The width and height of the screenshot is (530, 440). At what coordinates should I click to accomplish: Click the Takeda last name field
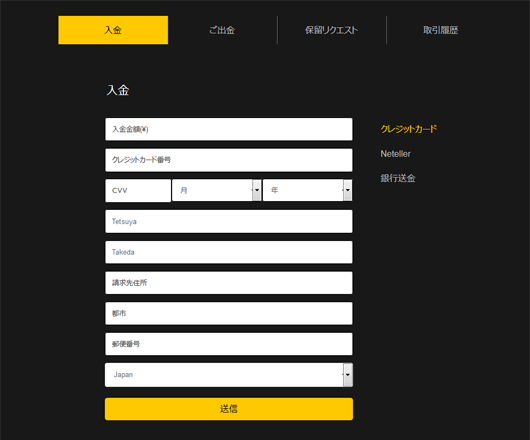[x=229, y=252]
